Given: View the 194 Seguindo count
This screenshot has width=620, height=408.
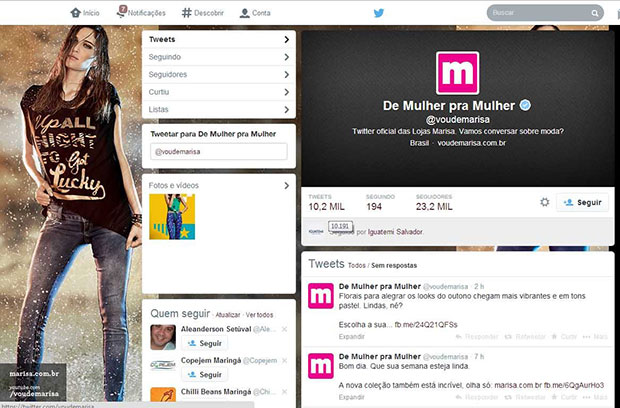Looking at the screenshot, I should (x=380, y=203).
